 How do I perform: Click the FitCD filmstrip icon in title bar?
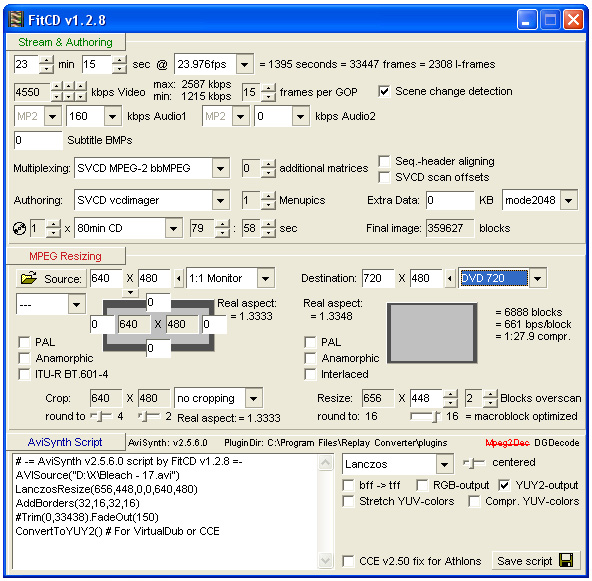[x=16, y=19]
